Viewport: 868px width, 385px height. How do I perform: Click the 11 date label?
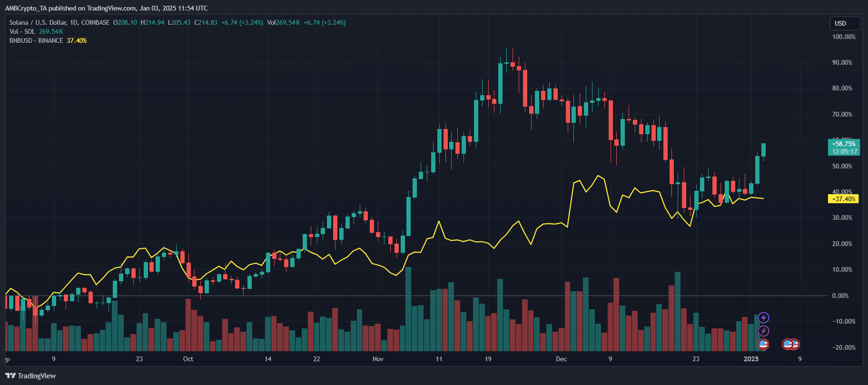coord(439,359)
